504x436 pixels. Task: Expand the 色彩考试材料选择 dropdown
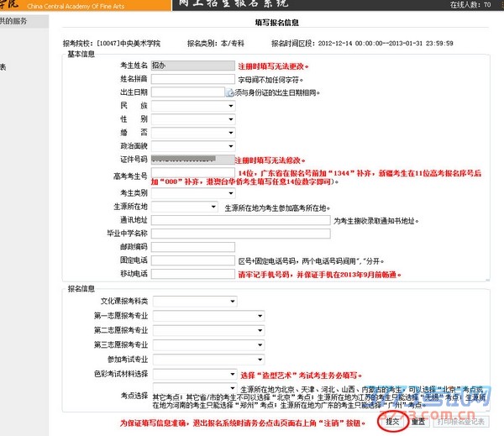(x=195, y=374)
